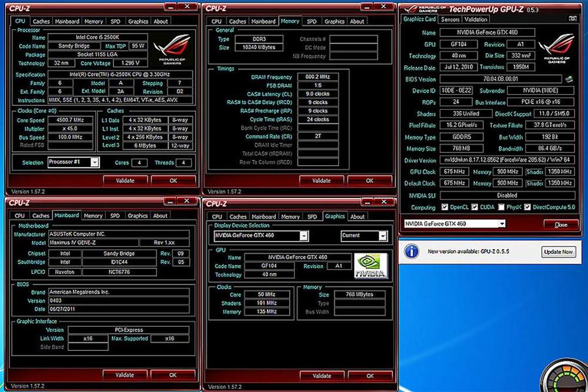Click the memory Size value 10240 MBytes
This screenshot has height=392, width=588.
pyautogui.click(x=259, y=47)
